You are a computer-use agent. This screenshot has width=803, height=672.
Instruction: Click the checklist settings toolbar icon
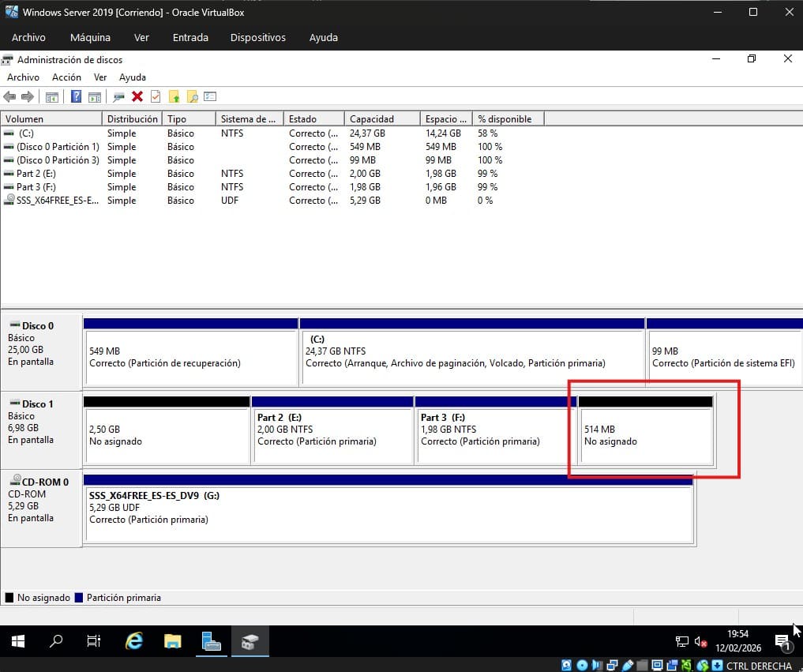pos(210,96)
